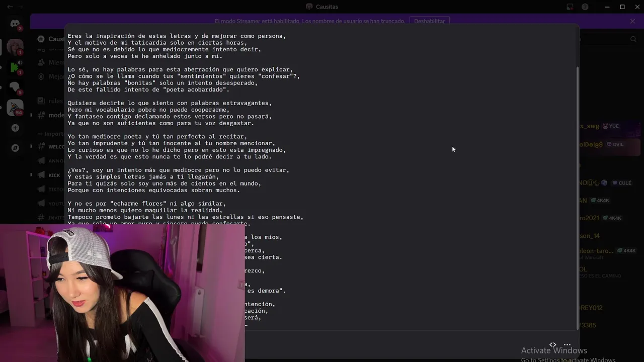Open the inbox icon in title bar

click(x=570, y=7)
